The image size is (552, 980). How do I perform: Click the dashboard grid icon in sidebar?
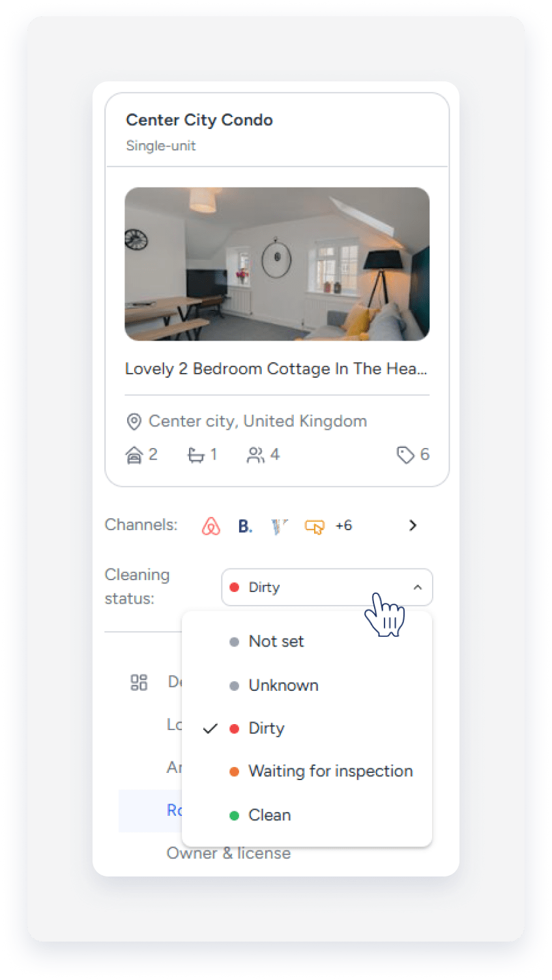coord(139,682)
